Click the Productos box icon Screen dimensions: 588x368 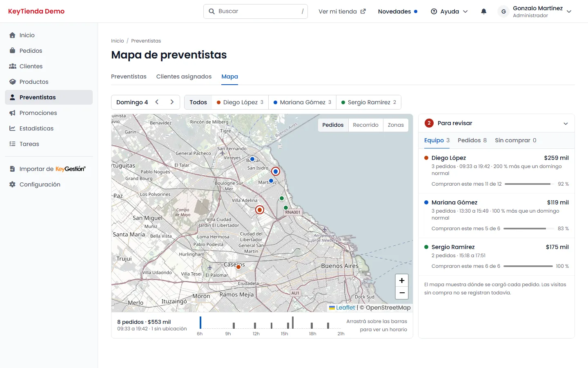(13, 82)
